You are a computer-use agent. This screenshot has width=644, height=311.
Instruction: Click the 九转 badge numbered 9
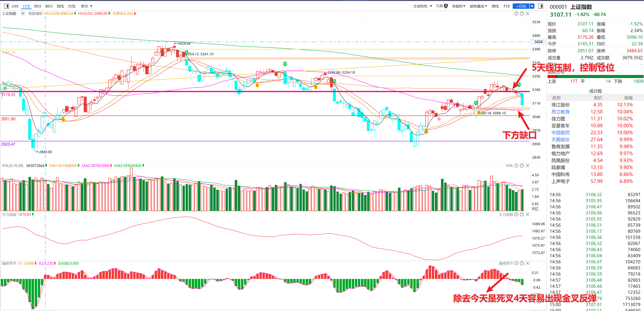(446, 6)
